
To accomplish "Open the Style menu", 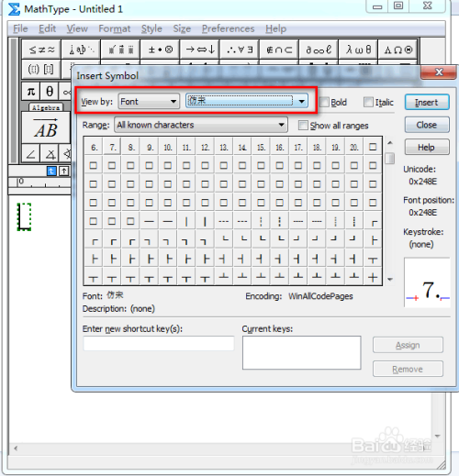I will point(151,28).
